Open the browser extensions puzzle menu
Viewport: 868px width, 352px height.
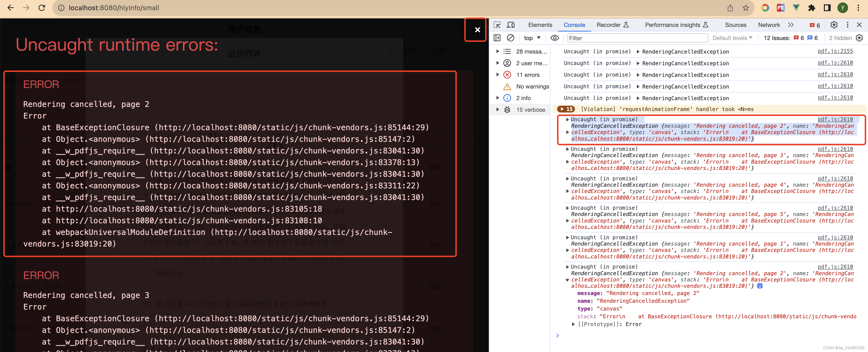point(812,8)
